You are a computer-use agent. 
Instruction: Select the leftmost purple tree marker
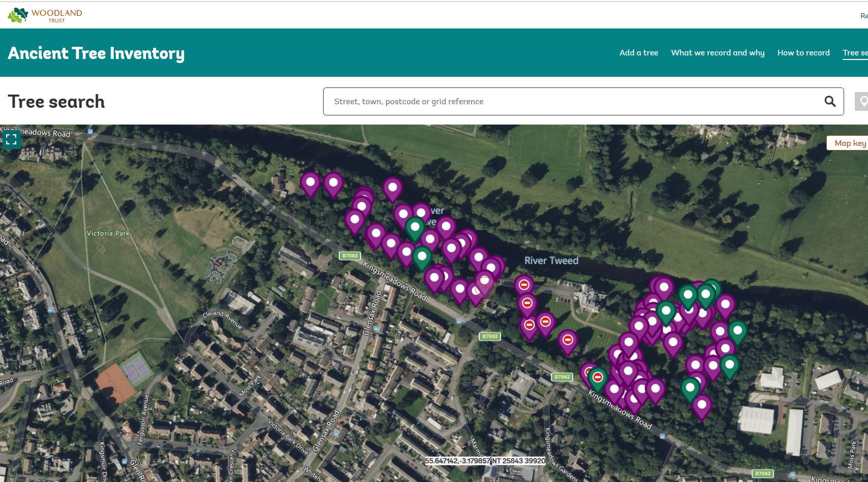pos(310,183)
